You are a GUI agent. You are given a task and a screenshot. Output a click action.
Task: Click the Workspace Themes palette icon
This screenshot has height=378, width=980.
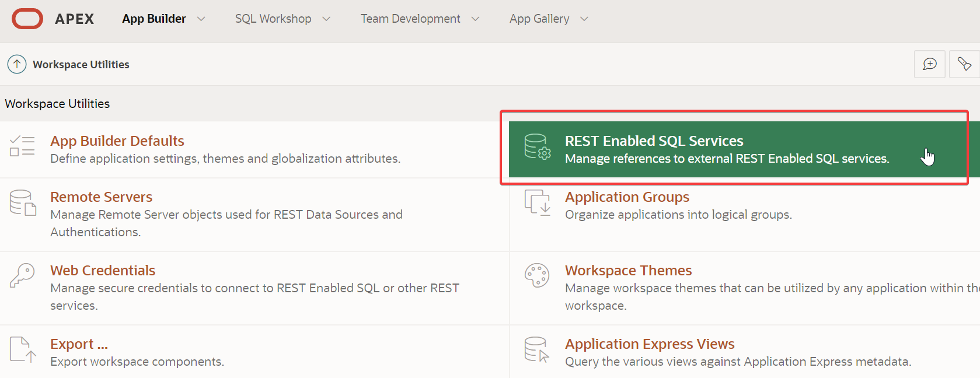click(x=537, y=275)
